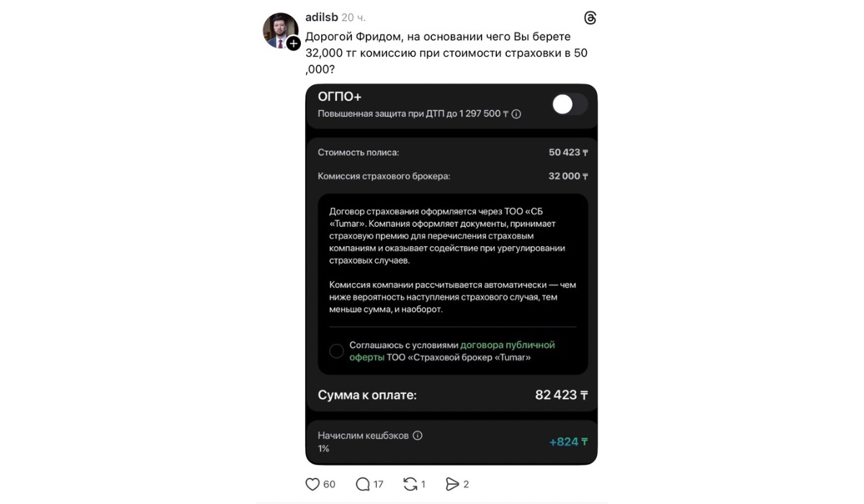Open the insurance screenshot image in the post
Screen dimensions: 864x504
tap(451, 274)
